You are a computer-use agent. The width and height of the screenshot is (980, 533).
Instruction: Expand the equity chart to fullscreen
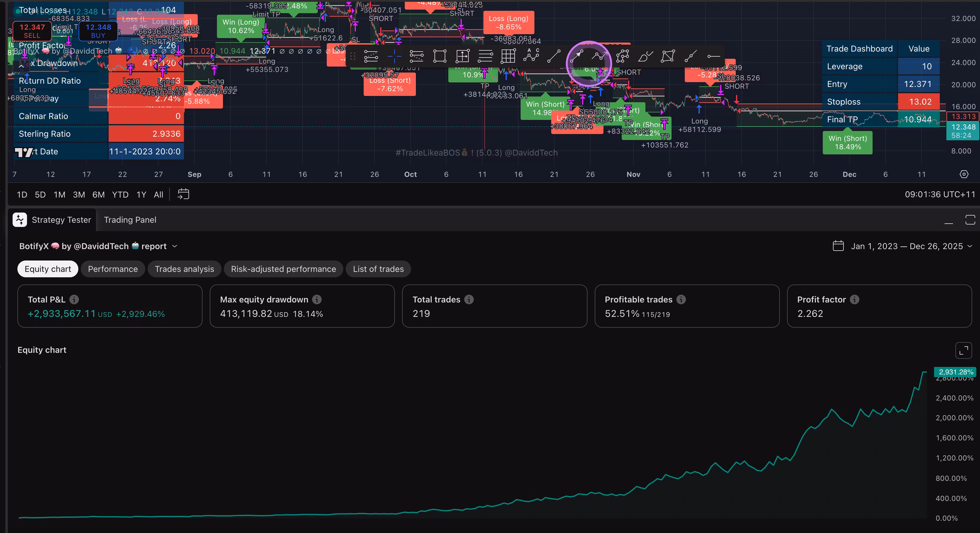(963, 350)
